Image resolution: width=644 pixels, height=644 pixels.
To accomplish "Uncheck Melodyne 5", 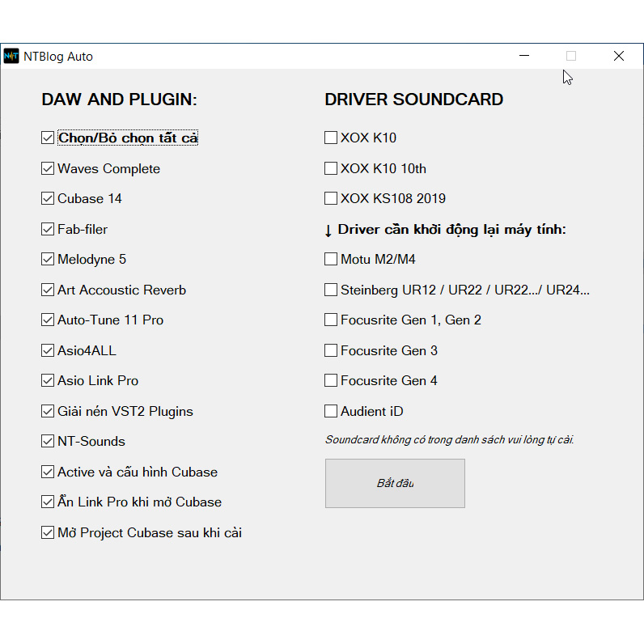I will (x=48, y=260).
